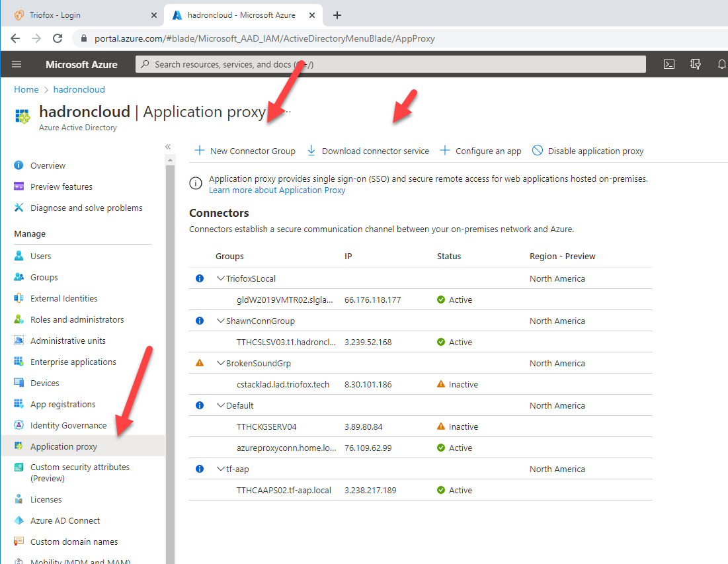Click the warning icon beside BrokenSoundGrp

coord(200,363)
